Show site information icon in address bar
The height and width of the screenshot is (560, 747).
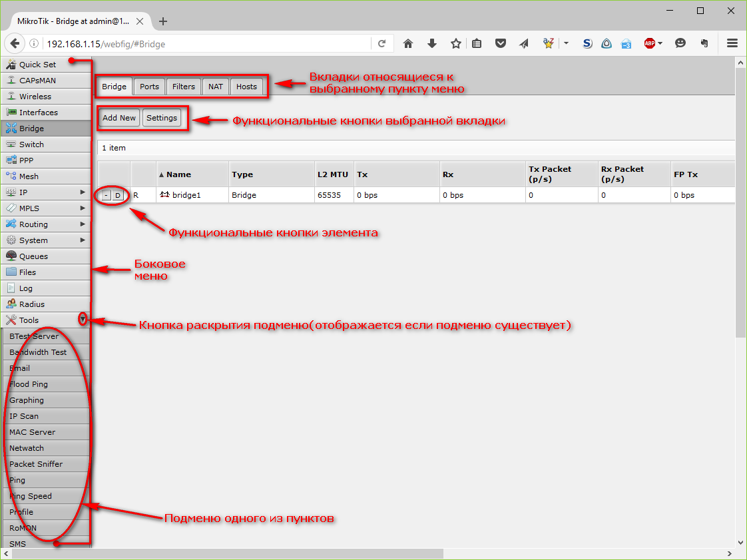pos(34,44)
